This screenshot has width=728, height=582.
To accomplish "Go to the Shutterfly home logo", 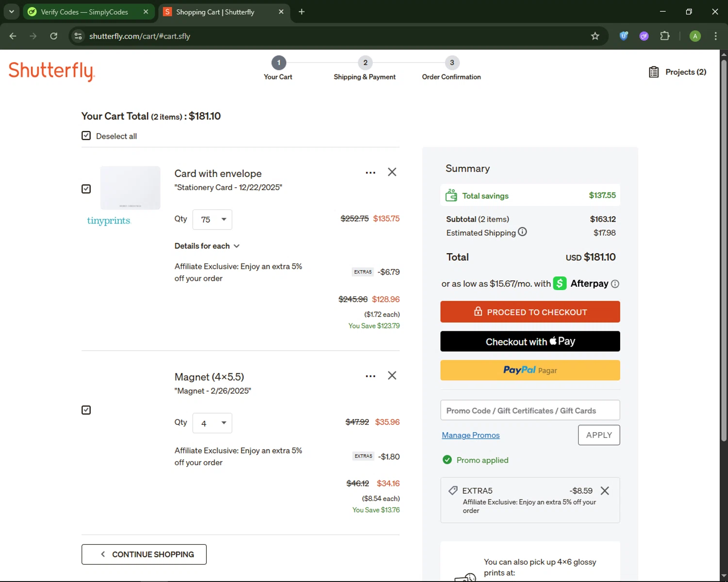I will pos(51,71).
